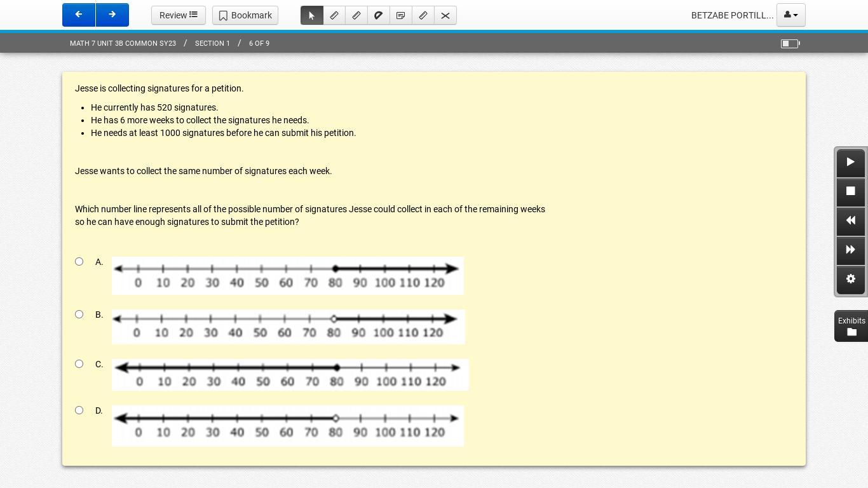Bookmark this question
The width and height of the screenshot is (868, 488).
click(x=245, y=15)
